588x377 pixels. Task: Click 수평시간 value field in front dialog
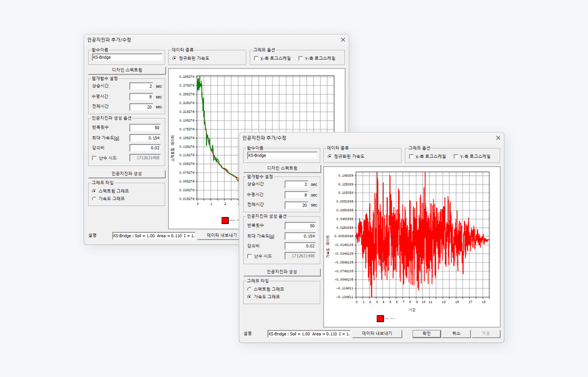[x=296, y=195]
